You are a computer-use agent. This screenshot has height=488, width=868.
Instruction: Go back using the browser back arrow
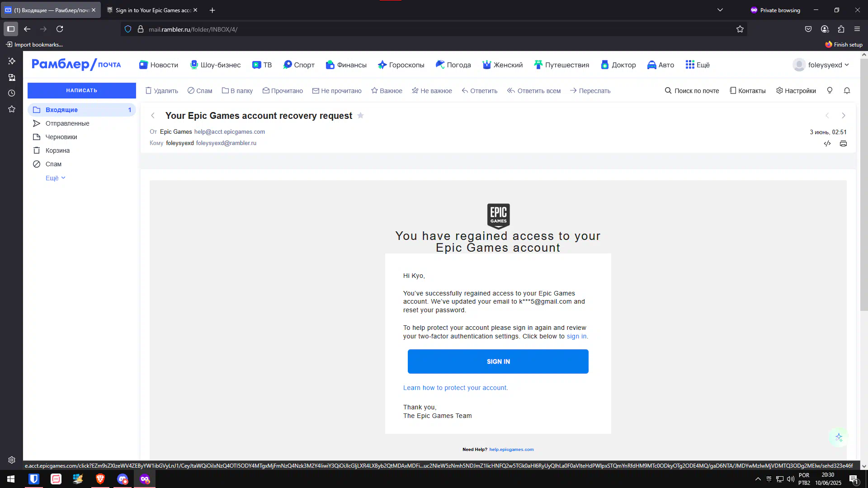tap(27, 29)
